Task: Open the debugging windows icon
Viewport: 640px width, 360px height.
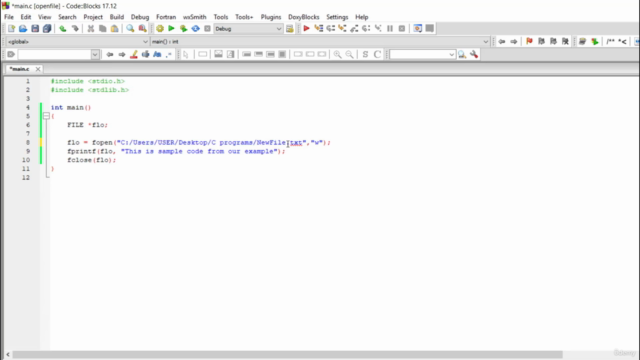Action: point(418,29)
